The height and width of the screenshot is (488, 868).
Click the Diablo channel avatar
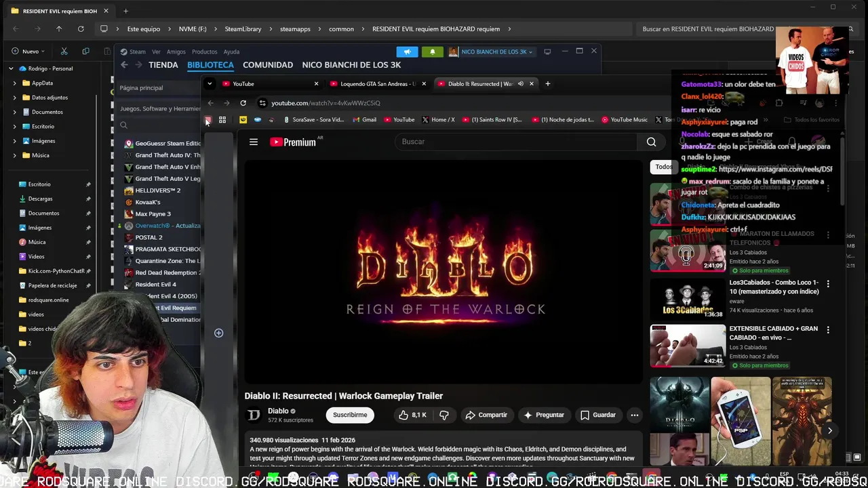254,415
